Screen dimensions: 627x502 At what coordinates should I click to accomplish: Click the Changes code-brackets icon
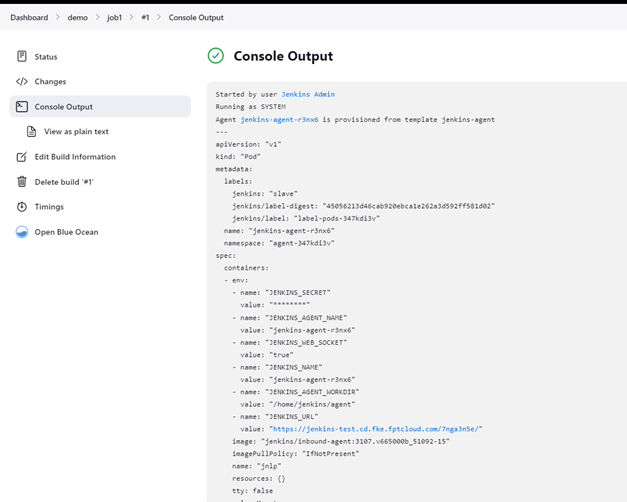[22, 82]
